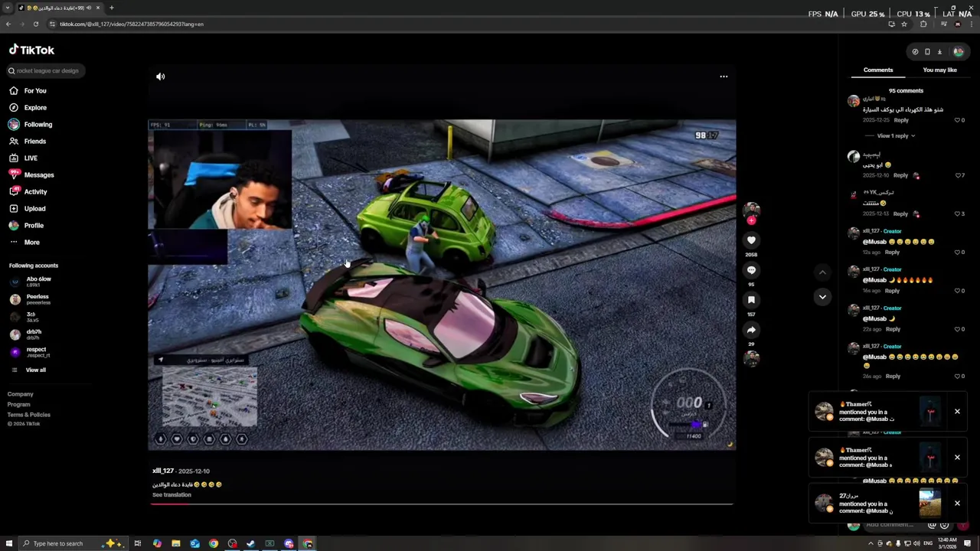Screen dimensions: 980x551
Task: Open the More menu in sidebar
Action: [x=24, y=242]
